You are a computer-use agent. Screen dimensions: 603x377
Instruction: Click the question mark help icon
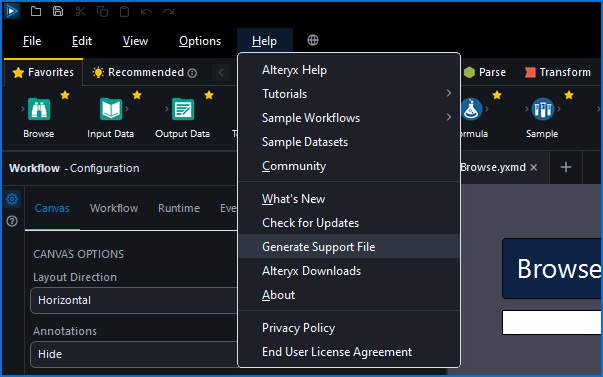pos(12,221)
